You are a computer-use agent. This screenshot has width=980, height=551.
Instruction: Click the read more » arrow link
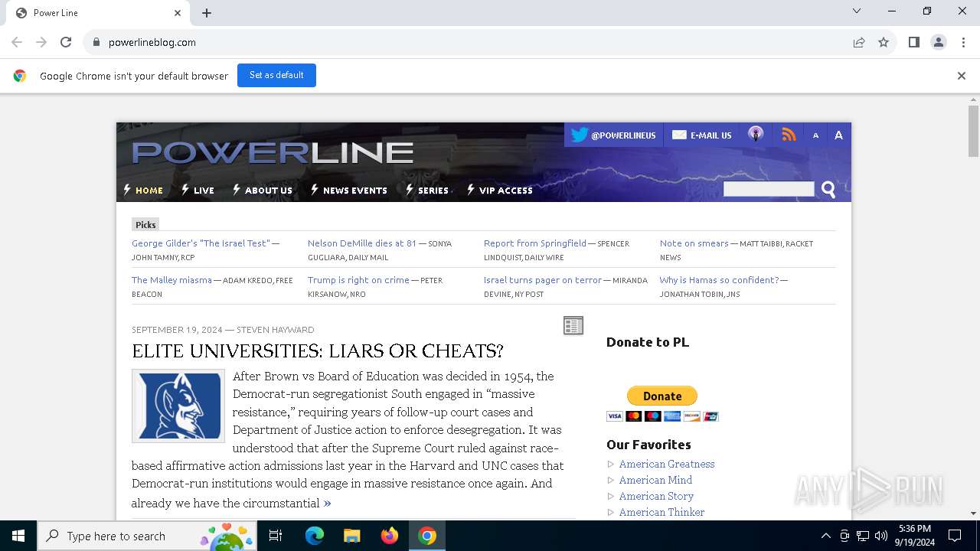(x=328, y=503)
